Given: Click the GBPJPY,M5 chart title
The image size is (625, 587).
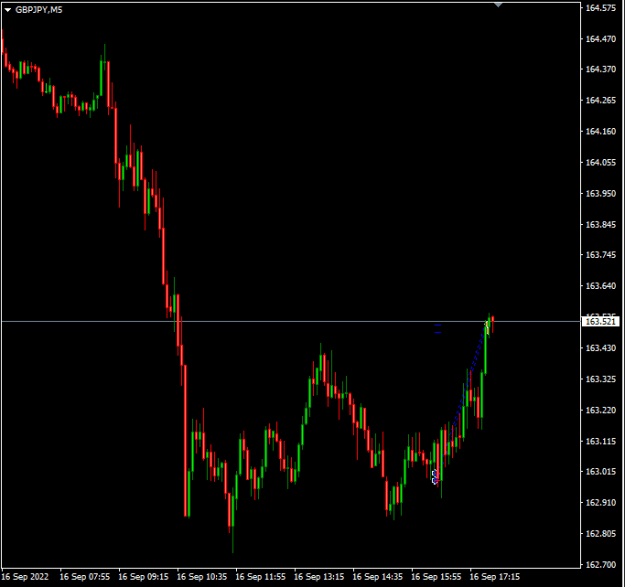Looking at the screenshot, I should click(39, 10).
